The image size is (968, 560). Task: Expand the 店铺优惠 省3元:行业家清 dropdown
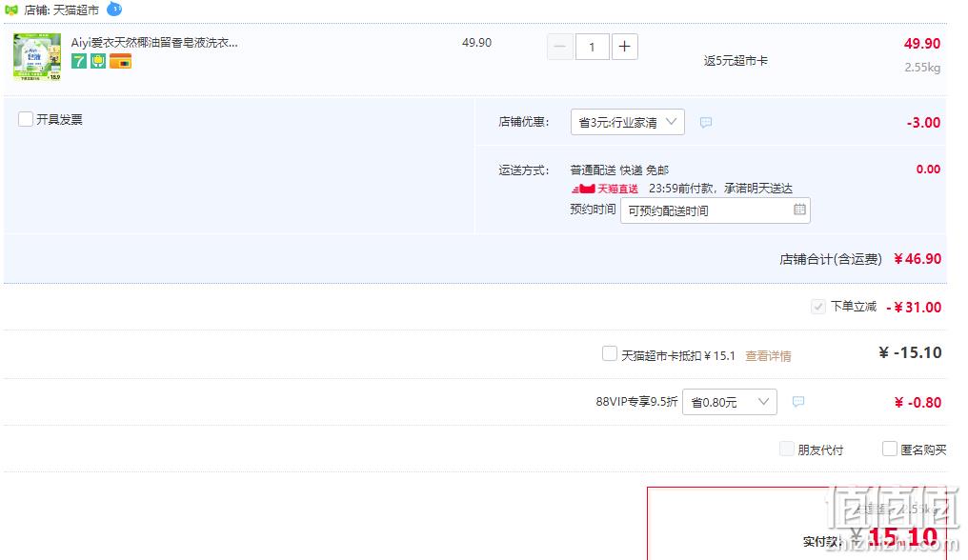(627, 122)
